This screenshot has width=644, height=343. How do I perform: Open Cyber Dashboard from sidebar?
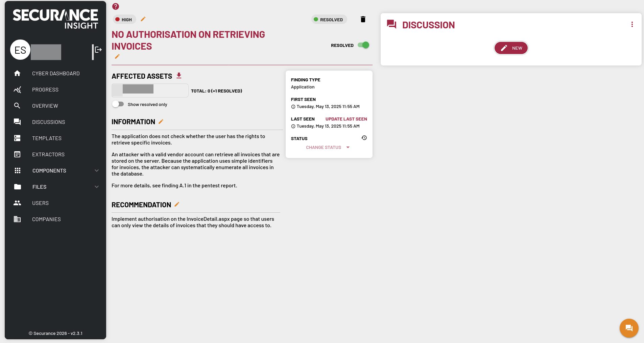56,74
